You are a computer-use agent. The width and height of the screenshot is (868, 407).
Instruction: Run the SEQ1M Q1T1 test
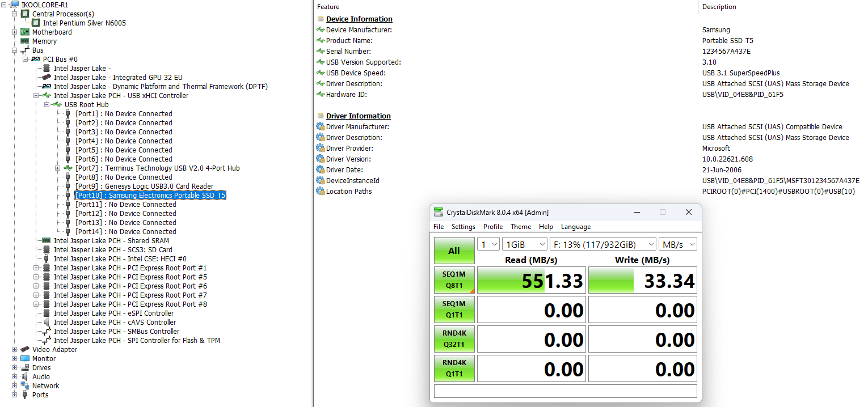(x=454, y=310)
